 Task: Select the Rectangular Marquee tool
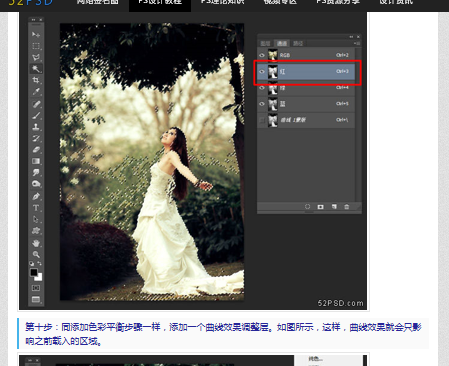coord(36,46)
